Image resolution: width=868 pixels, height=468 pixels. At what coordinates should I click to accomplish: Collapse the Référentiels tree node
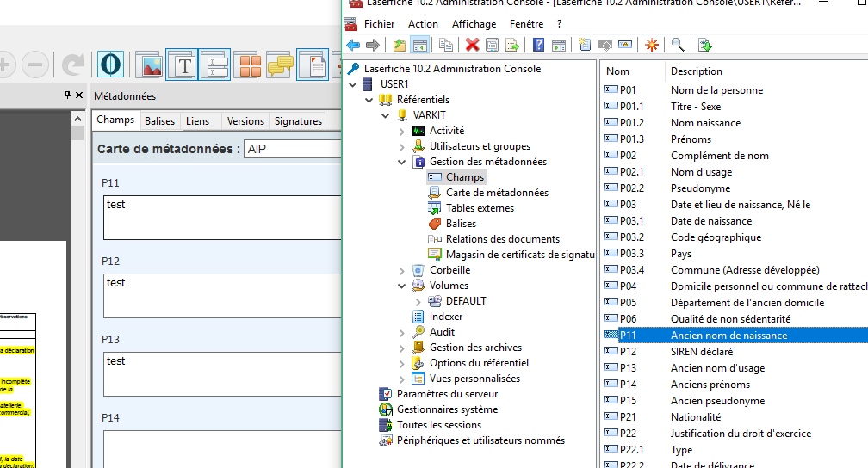[x=369, y=100]
